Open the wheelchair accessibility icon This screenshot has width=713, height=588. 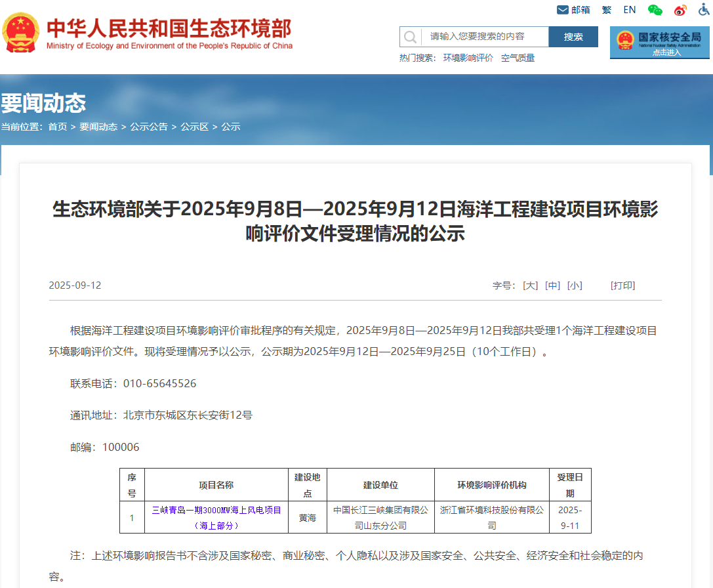704,10
